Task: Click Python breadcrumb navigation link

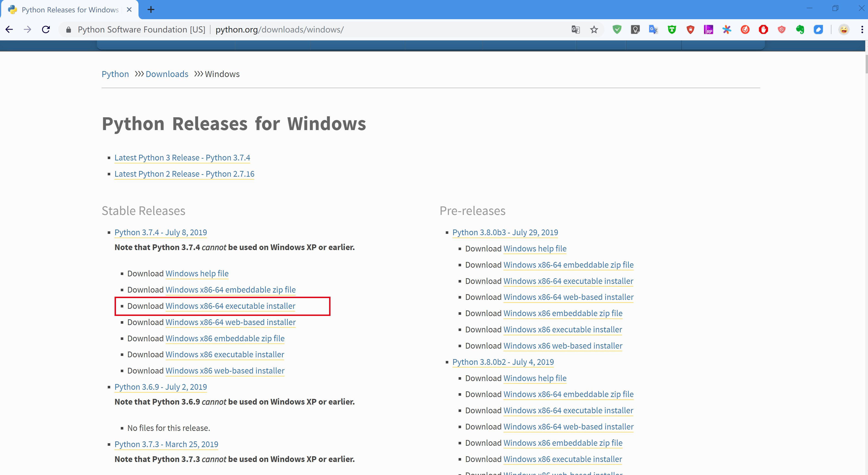Action: (115, 74)
